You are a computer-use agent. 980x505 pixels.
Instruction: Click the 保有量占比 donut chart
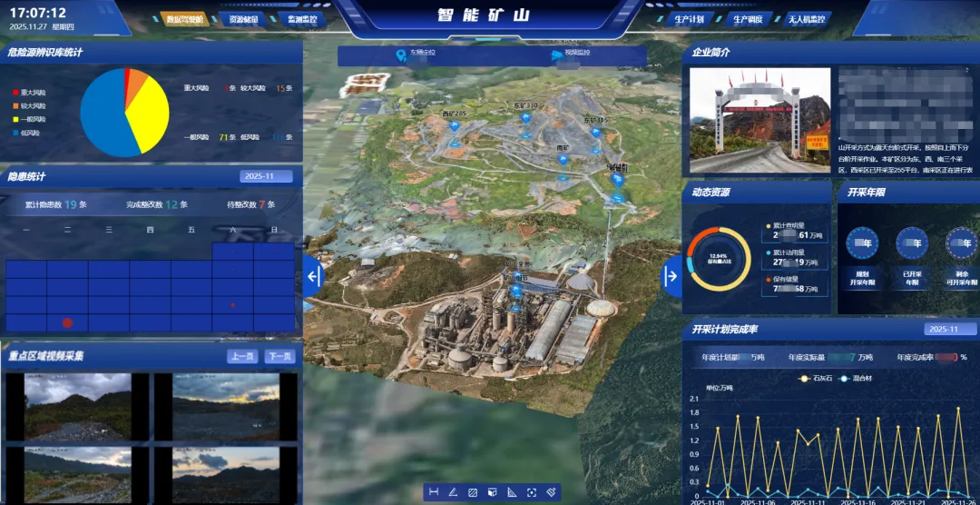719,259
